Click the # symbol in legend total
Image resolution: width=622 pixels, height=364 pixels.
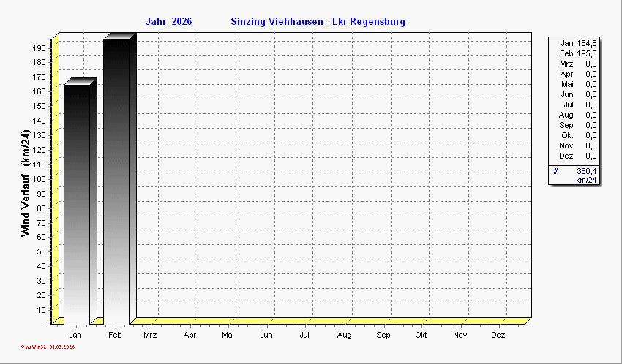(x=556, y=171)
